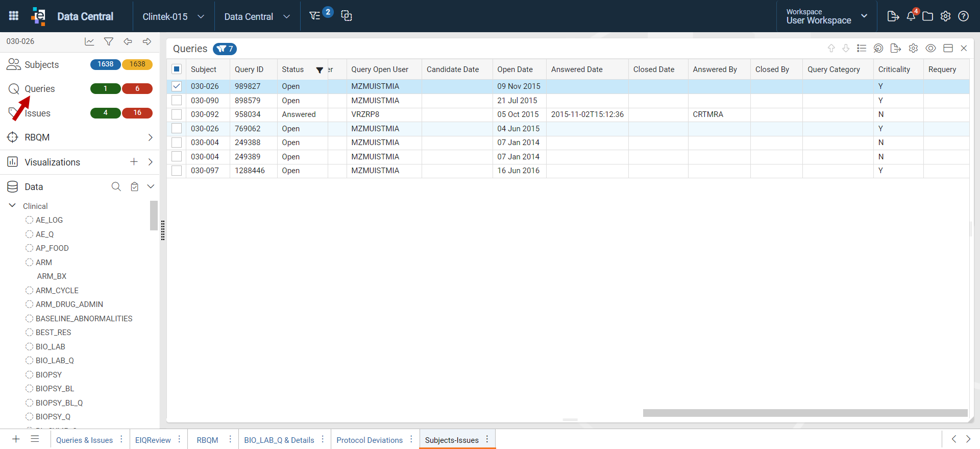Go to next subject with right arrow
The image size is (980, 449).
[x=147, y=41]
